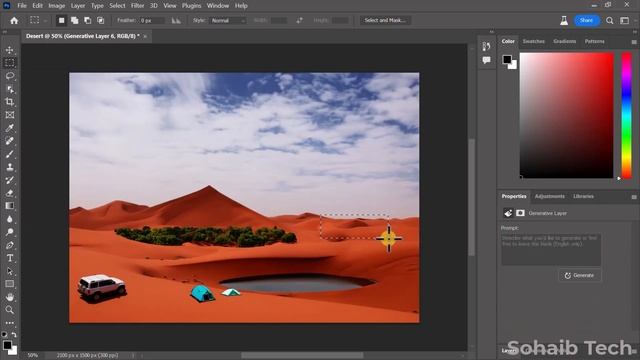Select the Rectangle shape tool

coord(9,284)
